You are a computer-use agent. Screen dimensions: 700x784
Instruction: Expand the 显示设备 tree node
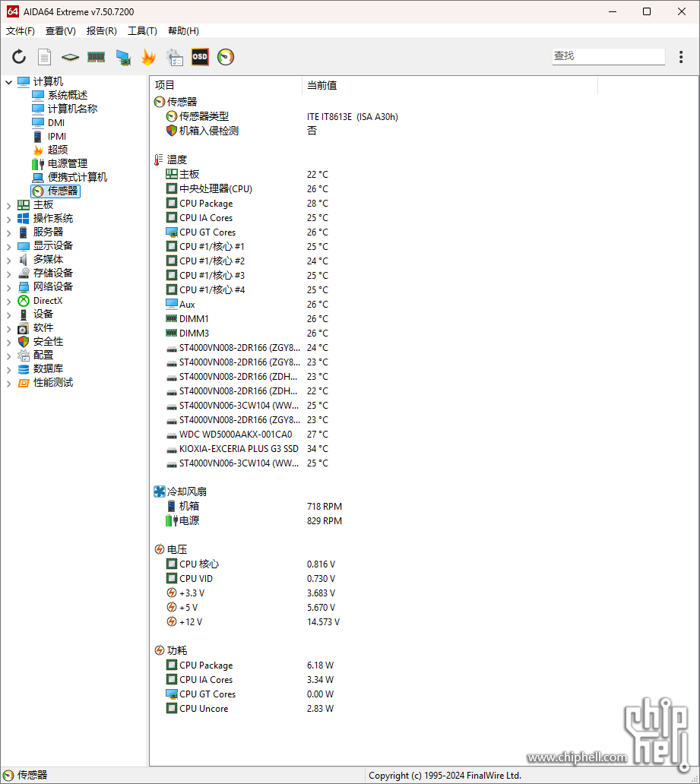click(9, 246)
